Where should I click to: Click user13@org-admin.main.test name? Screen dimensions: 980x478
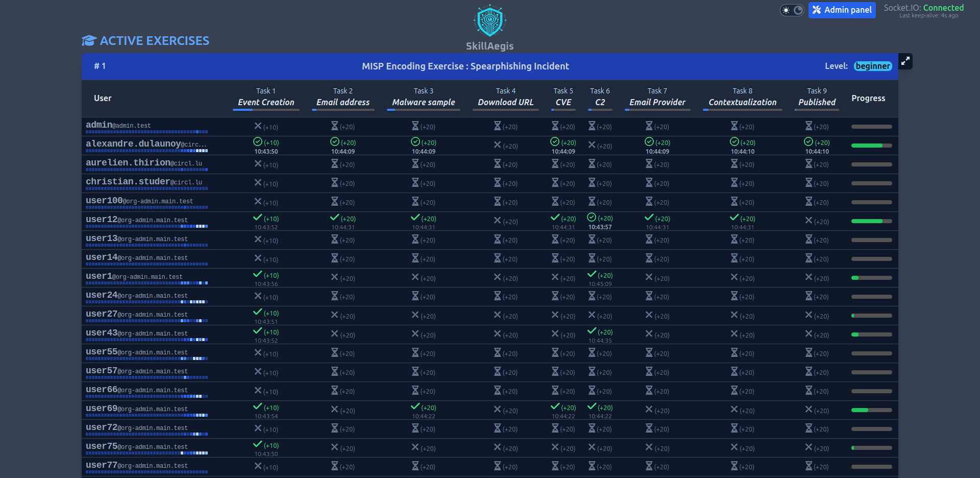pos(137,238)
